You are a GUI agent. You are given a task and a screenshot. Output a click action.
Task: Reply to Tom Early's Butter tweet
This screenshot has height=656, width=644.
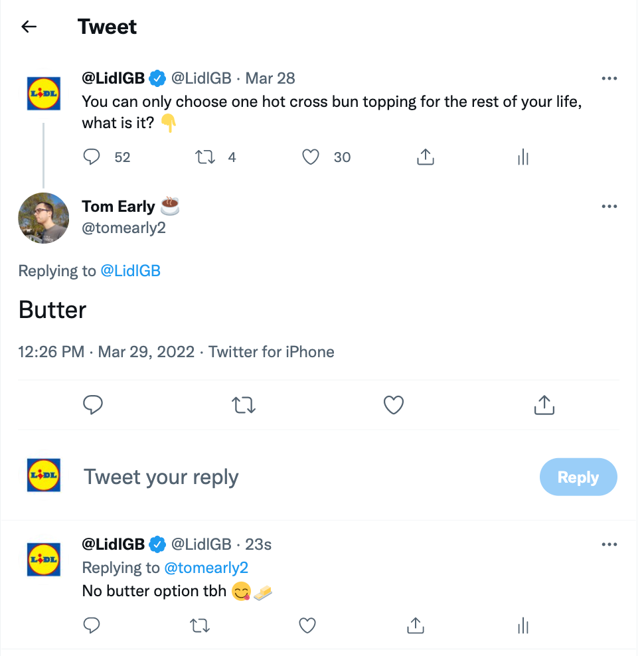click(93, 404)
